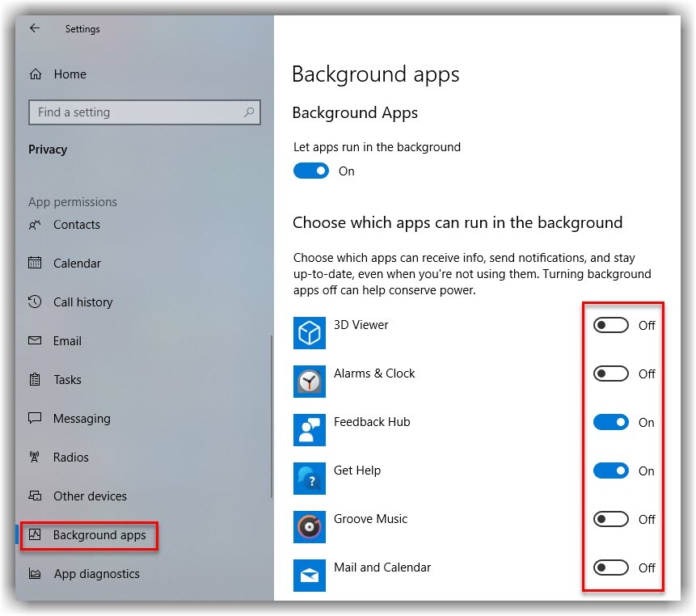The height and width of the screenshot is (616, 696).
Task: Open Other devices privacy settings
Action: pos(90,496)
